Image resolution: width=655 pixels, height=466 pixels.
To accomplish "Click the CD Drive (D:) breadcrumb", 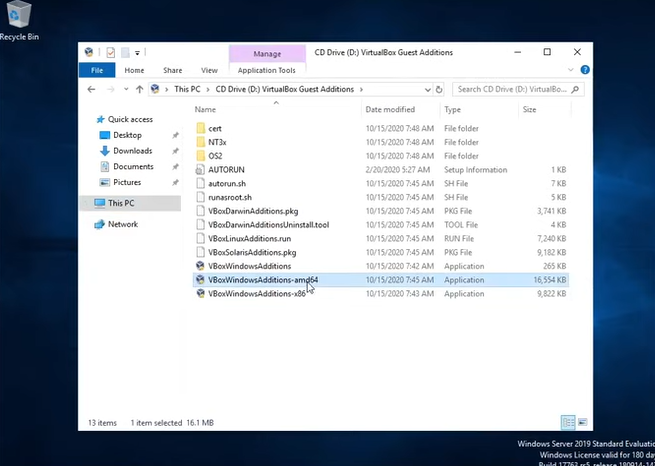I will [284, 89].
